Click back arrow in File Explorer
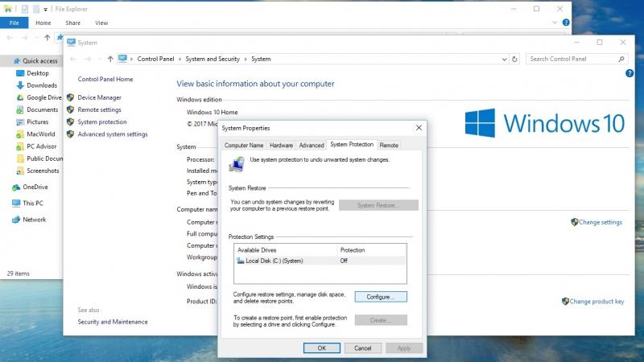The height and width of the screenshot is (362, 644). (x=10, y=38)
